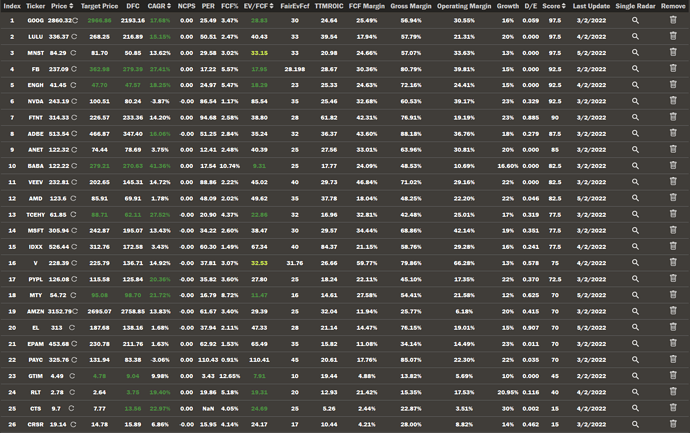The image size is (690, 433).
Task: Refresh the GOOG price
Action: click(x=75, y=21)
